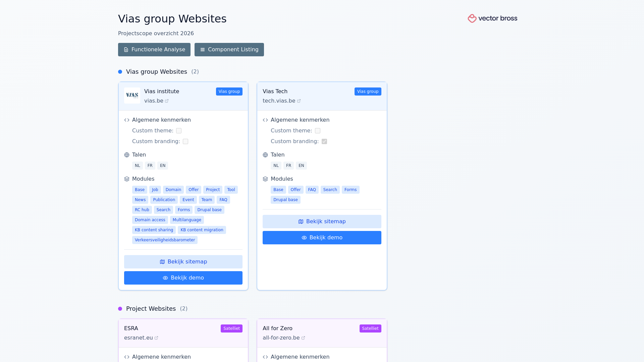Click the external link icon next to vias.be
The width and height of the screenshot is (644, 362).
coord(167,101)
